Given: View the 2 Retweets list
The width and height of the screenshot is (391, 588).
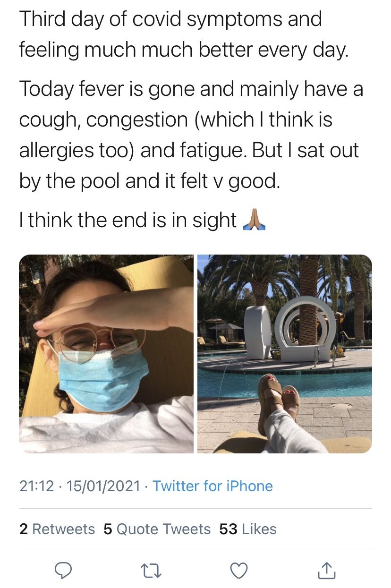Looking at the screenshot, I should 57,529.
